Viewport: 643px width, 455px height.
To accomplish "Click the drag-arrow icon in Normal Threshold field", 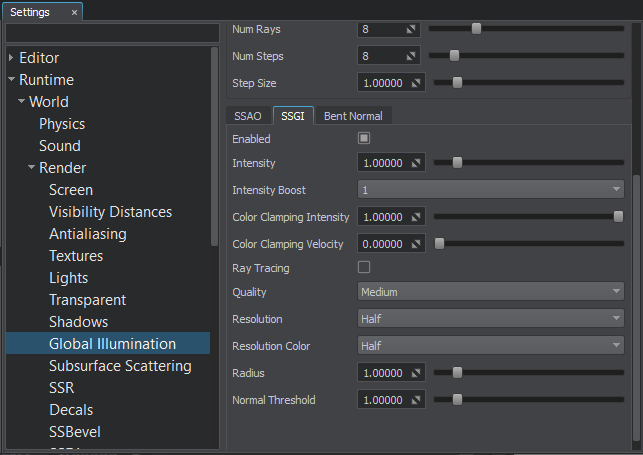I will [x=416, y=400].
